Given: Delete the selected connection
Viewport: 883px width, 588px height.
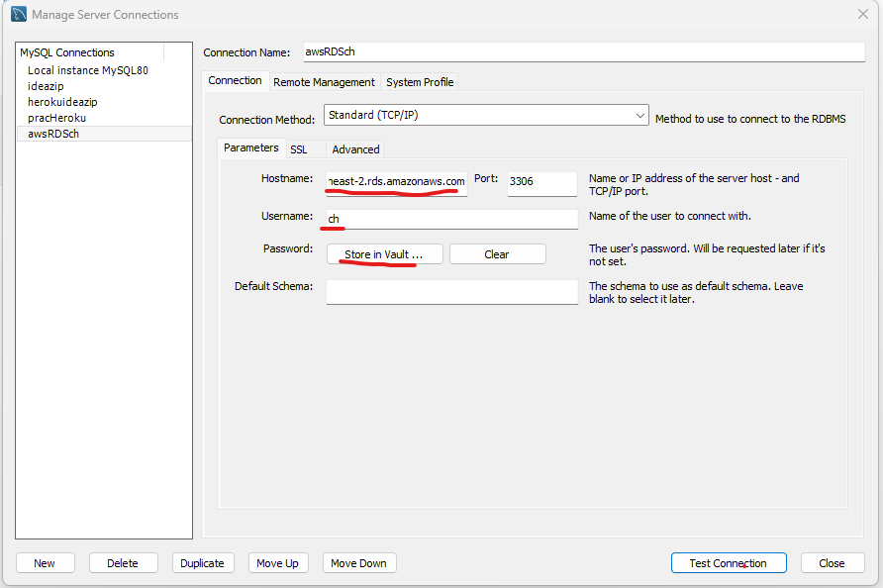Looking at the screenshot, I should click(124, 562).
